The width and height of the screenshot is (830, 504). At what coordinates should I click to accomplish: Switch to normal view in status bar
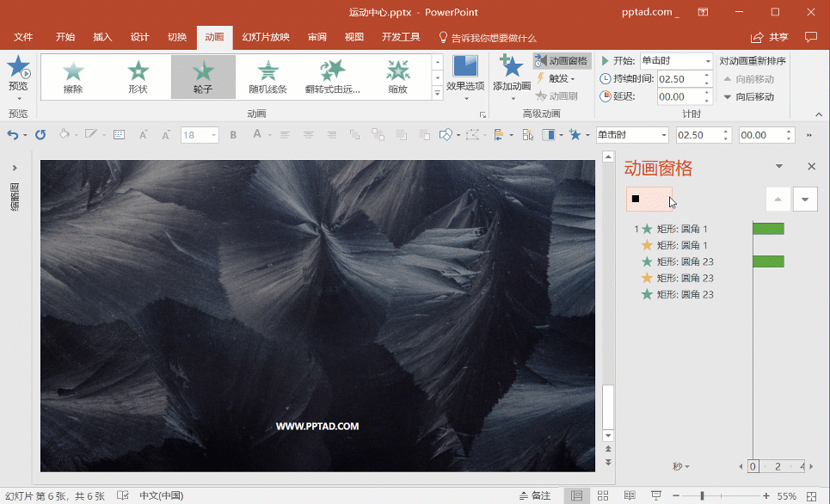[x=576, y=495]
